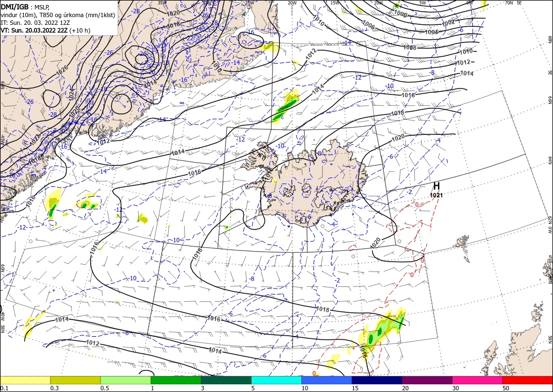Image resolution: width=553 pixels, height=392 pixels.
Task: Click the '50' value on the legend scale
Action: tap(506, 388)
